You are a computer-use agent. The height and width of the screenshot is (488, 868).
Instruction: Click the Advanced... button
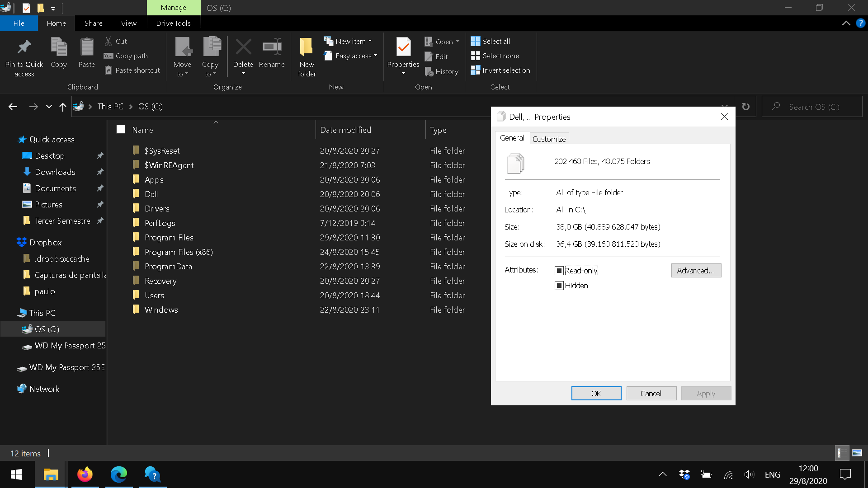click(x=696, y=271)
